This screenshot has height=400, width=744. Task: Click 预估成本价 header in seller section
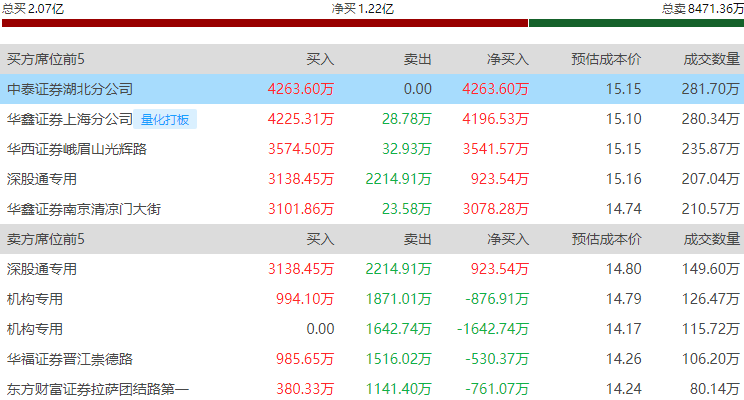point(606,239)
